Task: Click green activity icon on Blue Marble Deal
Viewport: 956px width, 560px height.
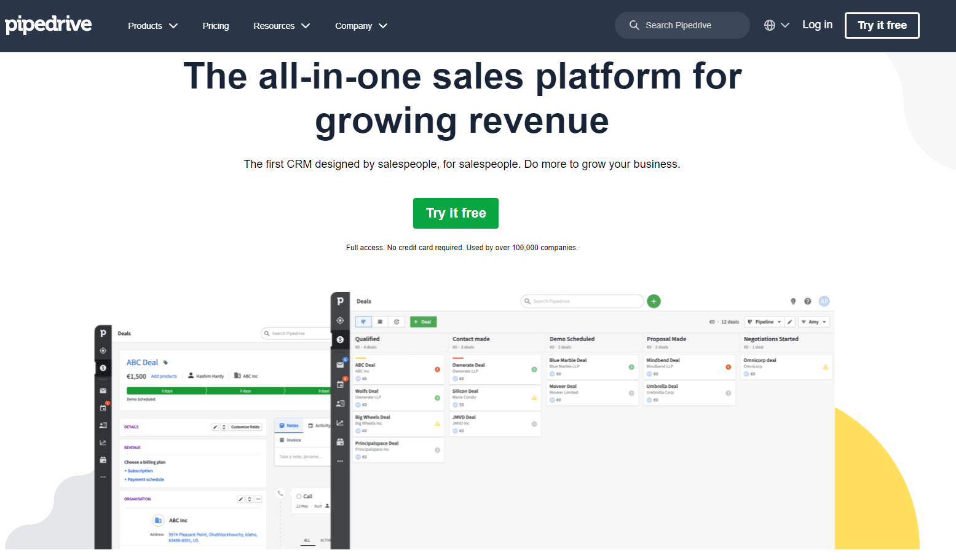Action: (631, 367)
